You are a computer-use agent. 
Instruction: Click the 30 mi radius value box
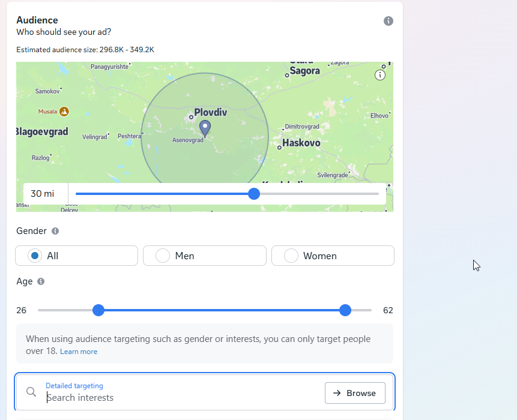pos(46,194)
